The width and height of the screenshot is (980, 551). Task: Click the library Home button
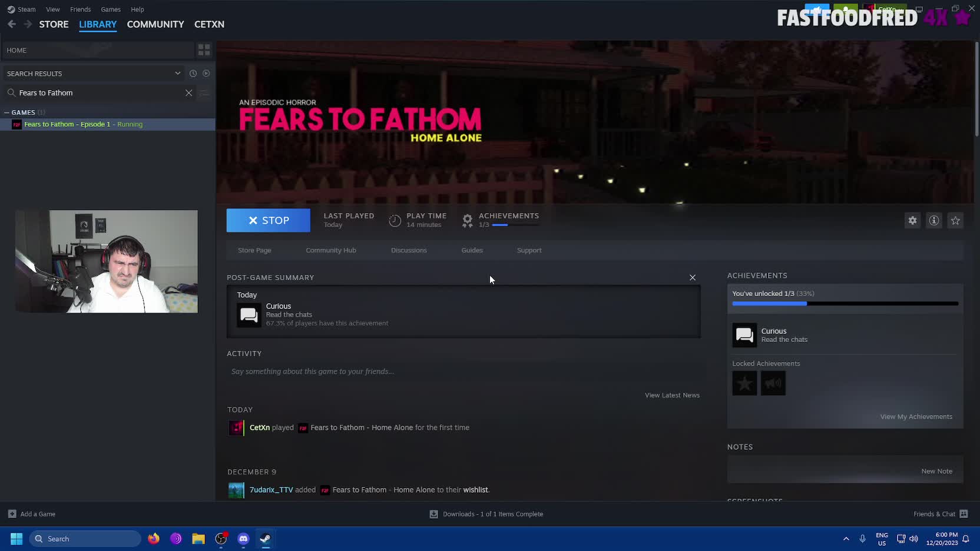(x=97, y=50)
